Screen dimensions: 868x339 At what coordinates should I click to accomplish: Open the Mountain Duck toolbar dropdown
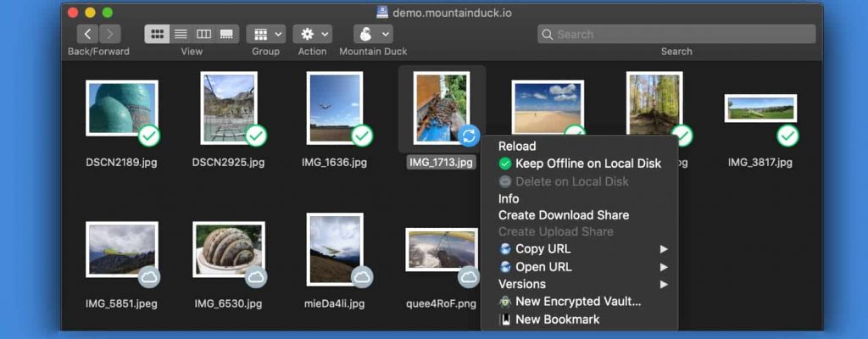click(372, 34)
